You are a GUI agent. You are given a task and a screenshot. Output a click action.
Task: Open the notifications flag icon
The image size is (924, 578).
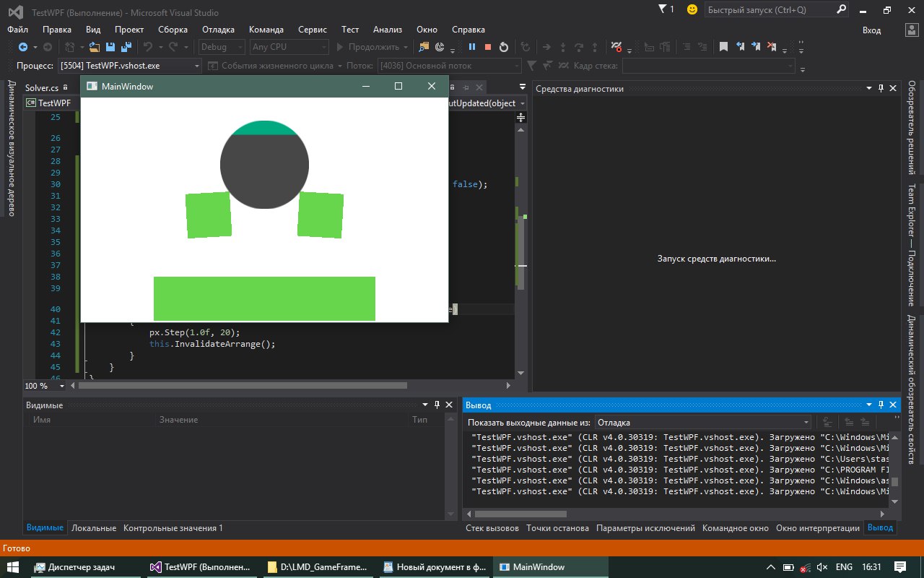(663, 9)
